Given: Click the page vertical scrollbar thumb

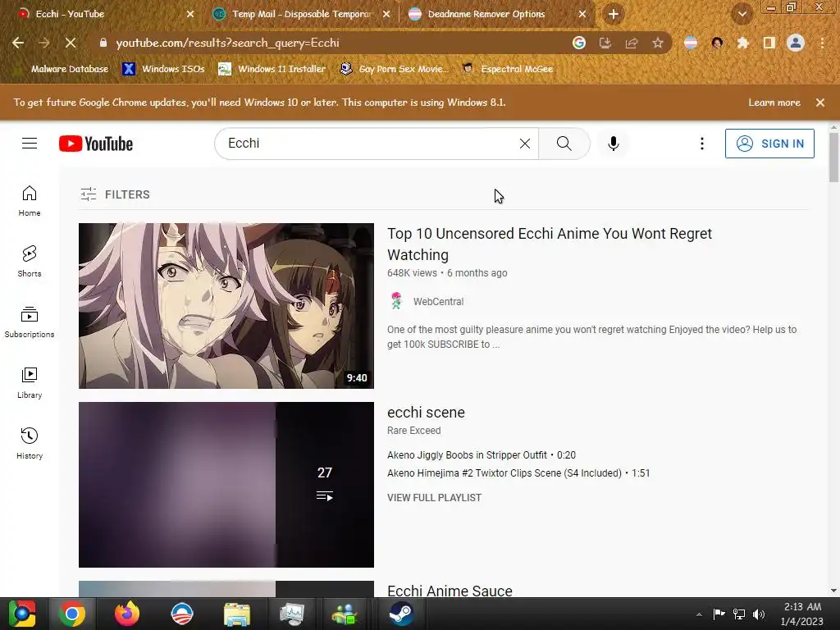Looking at the screenshot, I should coord(833,157).
